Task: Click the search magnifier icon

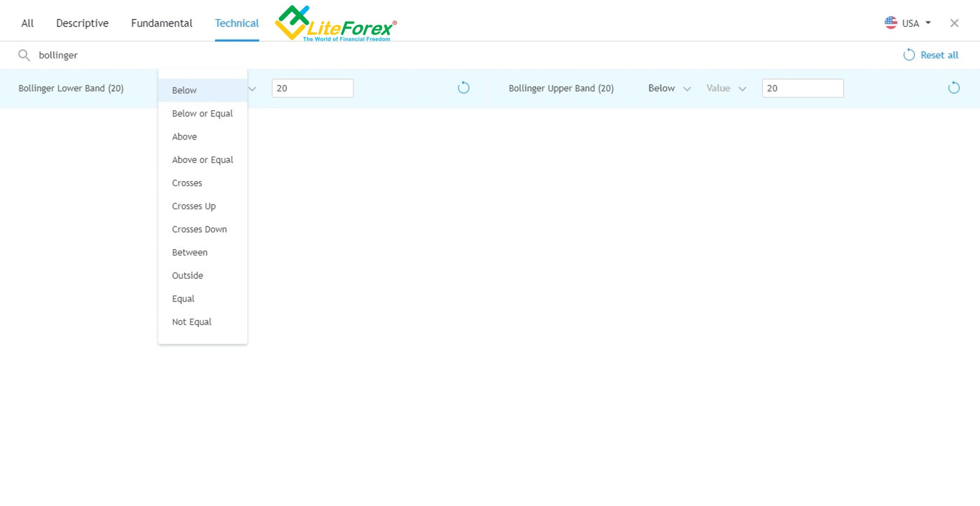Action: (x=24, y=55)
